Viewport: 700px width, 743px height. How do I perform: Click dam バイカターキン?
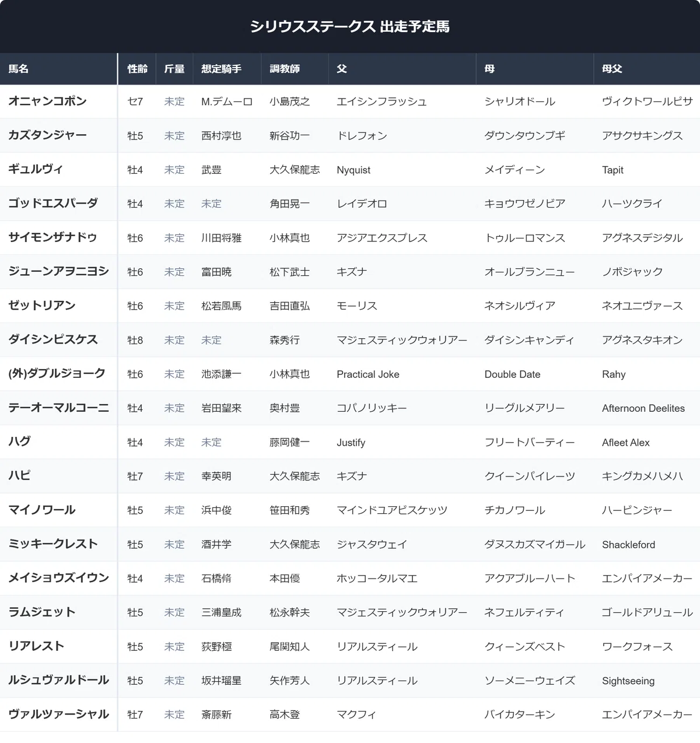tap(520, 714)
